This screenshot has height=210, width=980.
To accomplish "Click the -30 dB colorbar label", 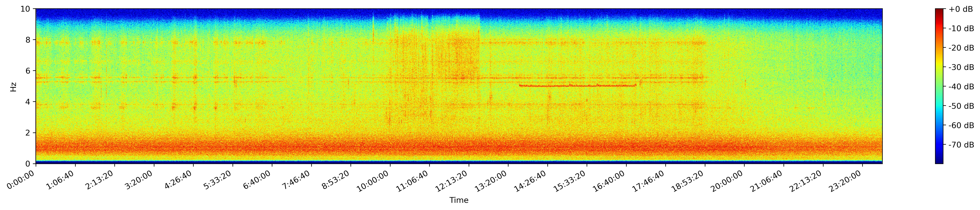I will click(961, 67).
